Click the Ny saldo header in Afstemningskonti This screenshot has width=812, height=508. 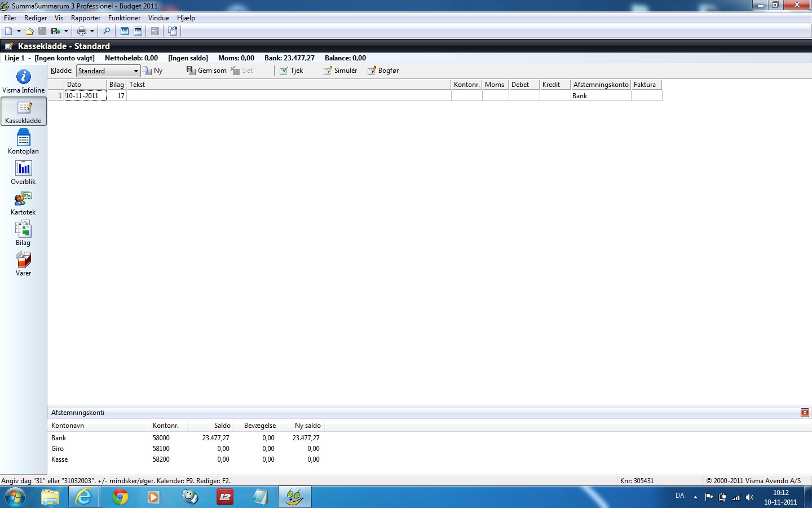click(x=301, y=426)
